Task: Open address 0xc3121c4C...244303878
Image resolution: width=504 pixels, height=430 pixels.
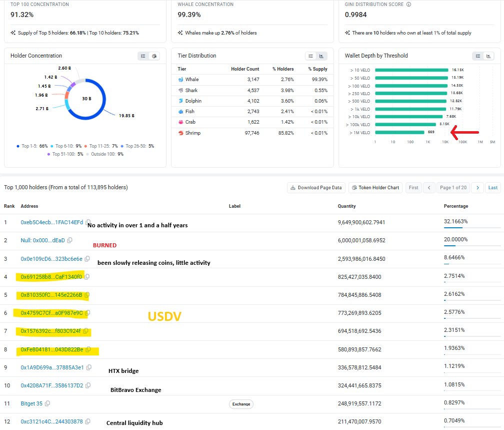Action: 52,421
